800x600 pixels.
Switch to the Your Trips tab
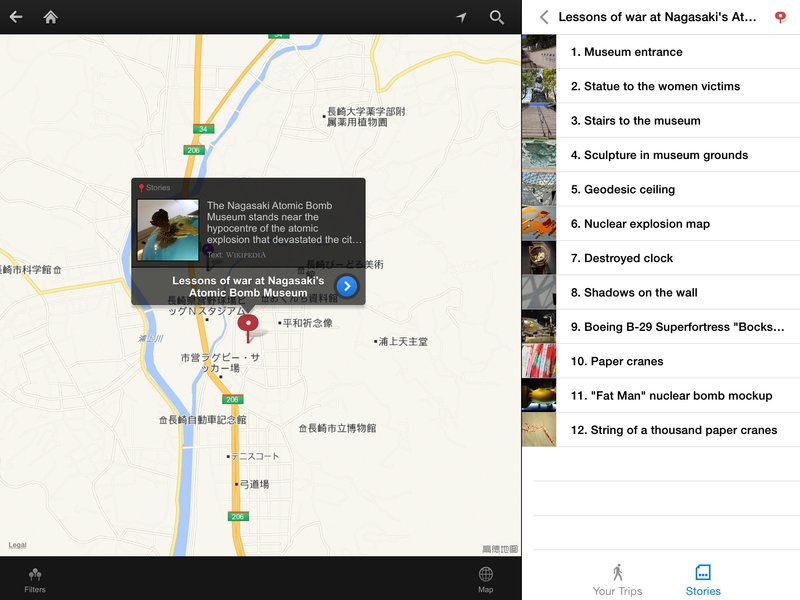617,580
